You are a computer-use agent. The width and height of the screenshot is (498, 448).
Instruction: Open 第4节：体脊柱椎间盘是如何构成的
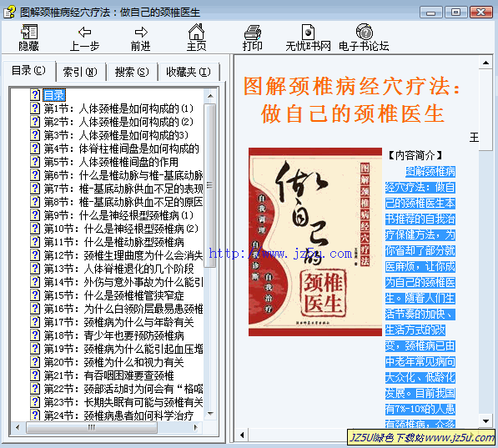coord(121,148)
